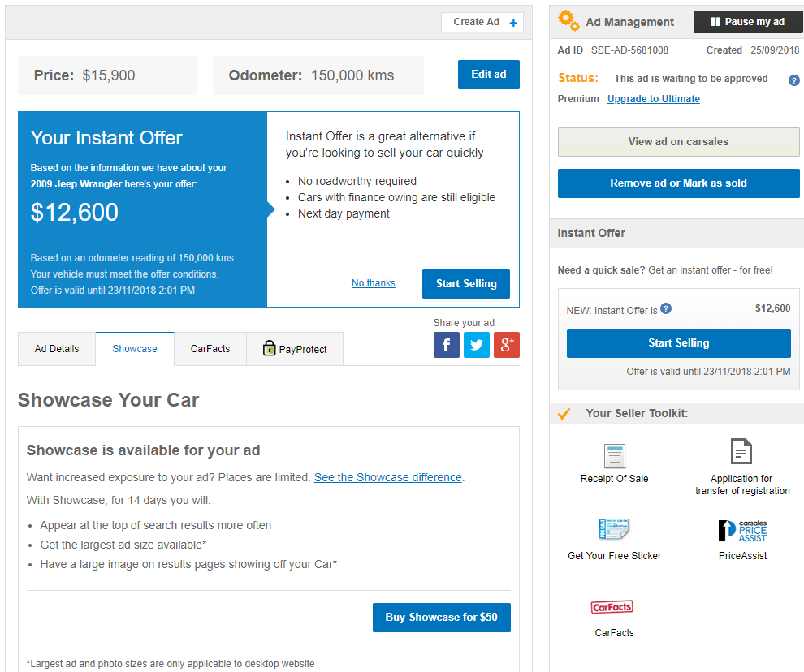Click View ad on carsales
804x672 pixels.
pyautogui.click(x=678, y=142)
